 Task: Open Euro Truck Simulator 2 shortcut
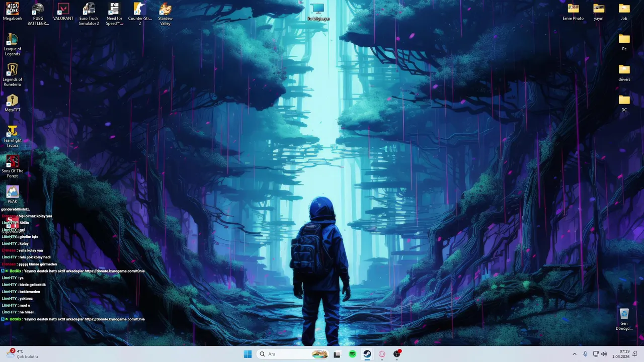click(89, 14)
